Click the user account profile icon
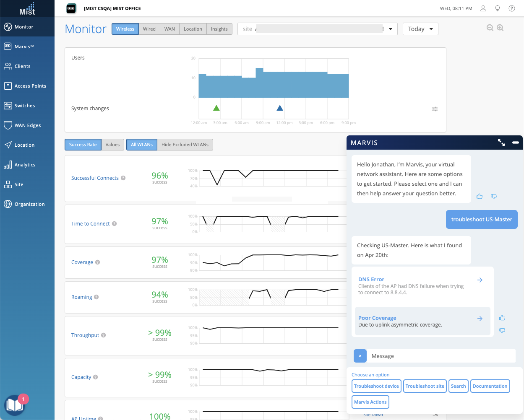The image size is (524, 420). coord(483,8)
